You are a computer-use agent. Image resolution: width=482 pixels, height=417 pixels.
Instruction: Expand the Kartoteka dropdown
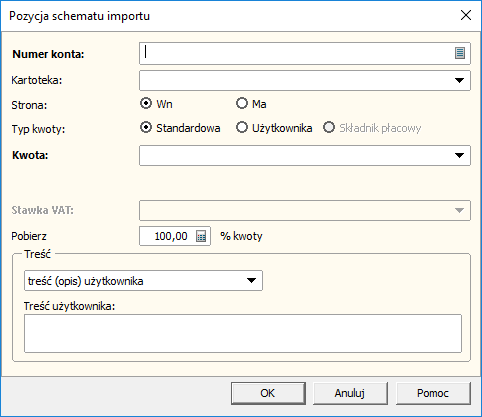tap(459, 80)
